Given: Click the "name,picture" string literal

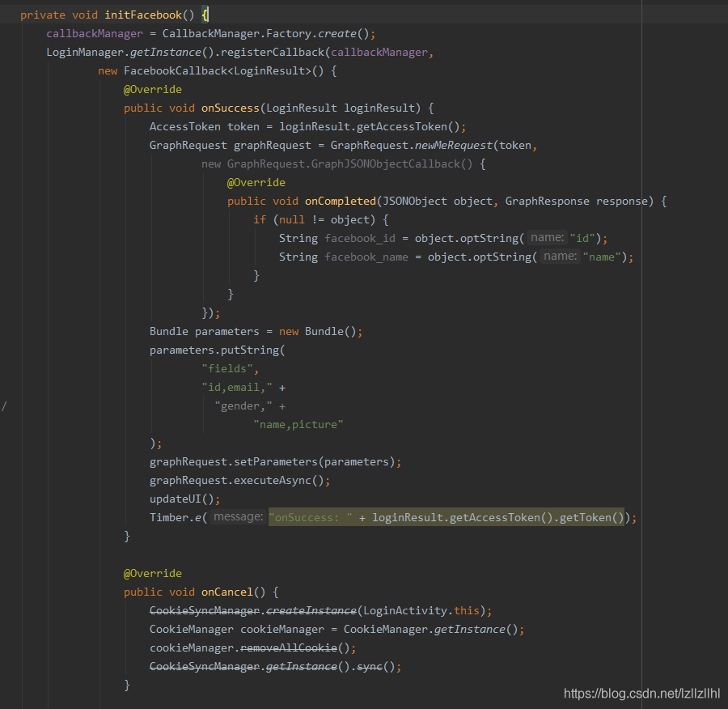Looking at the screenshot, I should [x=298, y=425].
